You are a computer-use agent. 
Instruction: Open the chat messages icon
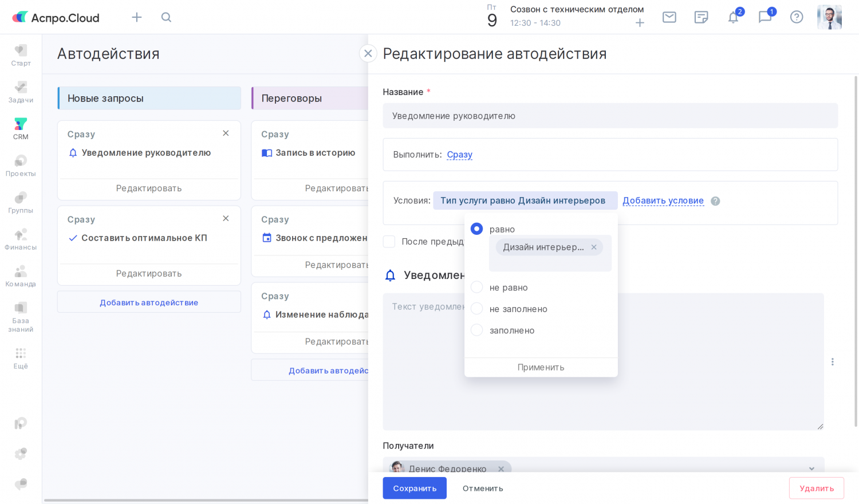(765, 17)
